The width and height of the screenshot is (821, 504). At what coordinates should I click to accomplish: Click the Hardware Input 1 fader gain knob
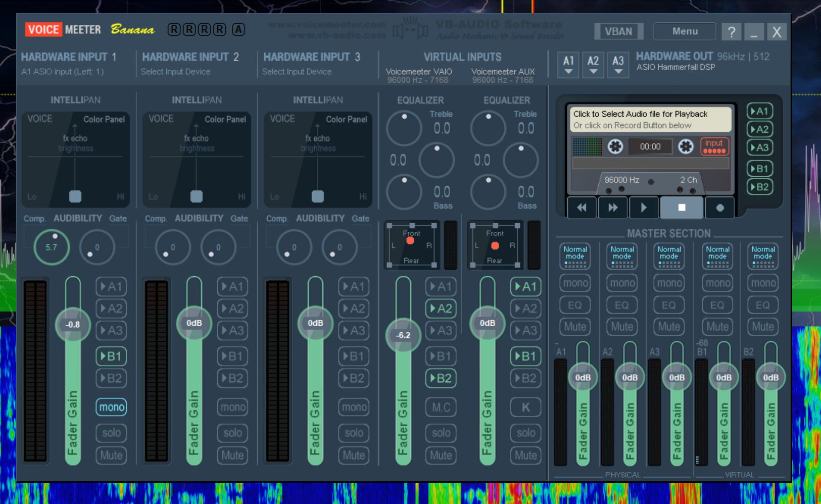click(x=73, y=325)
